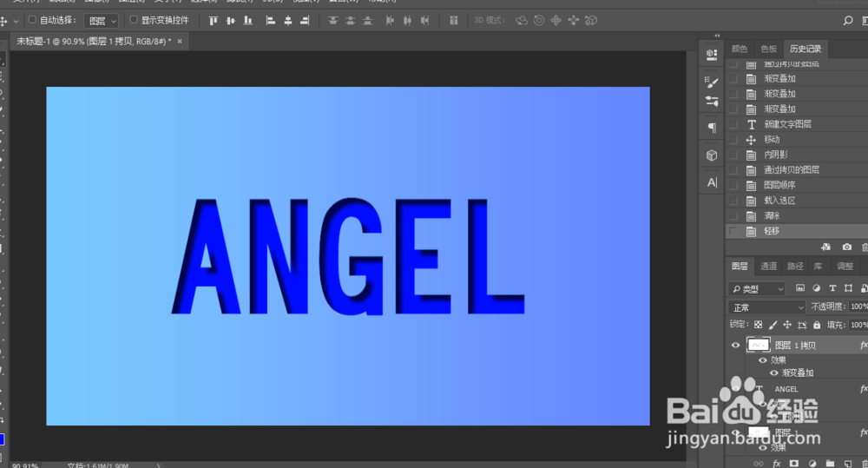
Task: Click distribute right edges icon
Action: 424,21
